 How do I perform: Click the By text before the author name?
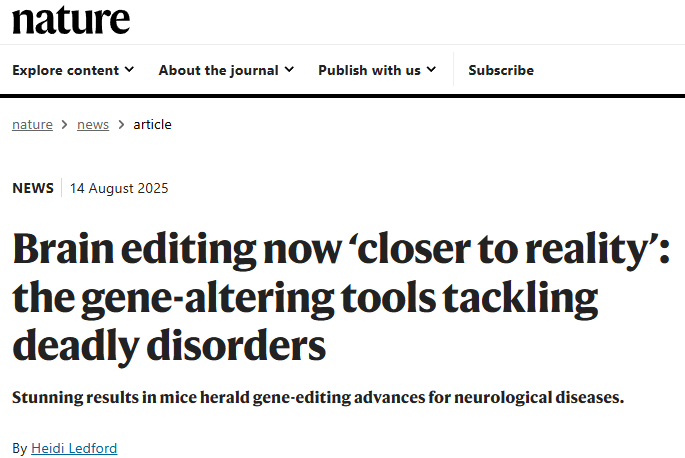[20, 448]
